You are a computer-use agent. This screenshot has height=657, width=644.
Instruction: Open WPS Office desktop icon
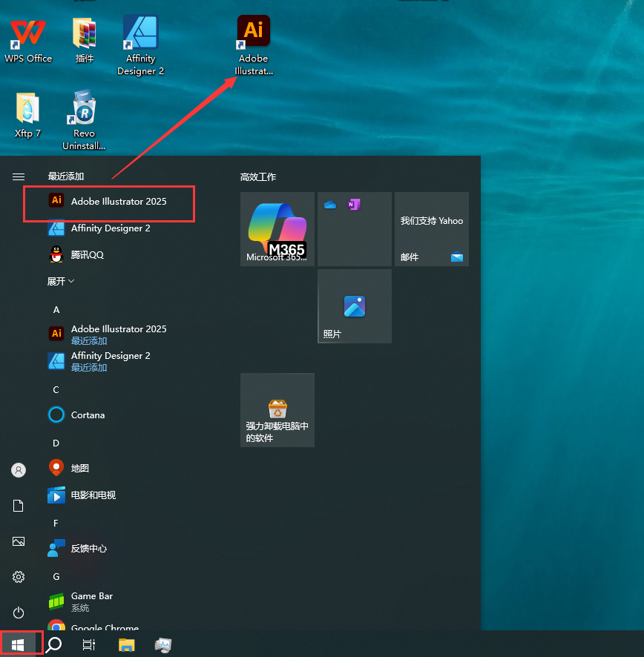click(28, 40)
